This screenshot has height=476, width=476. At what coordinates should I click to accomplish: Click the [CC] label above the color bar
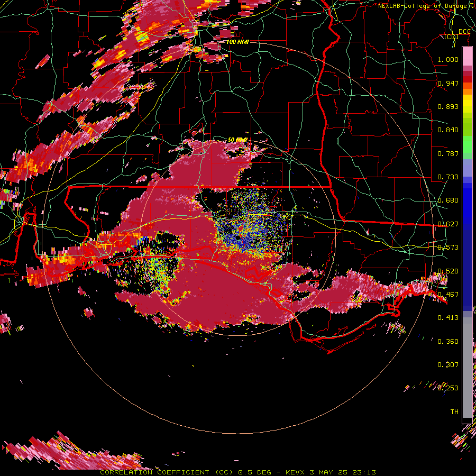tap(451, 37)
